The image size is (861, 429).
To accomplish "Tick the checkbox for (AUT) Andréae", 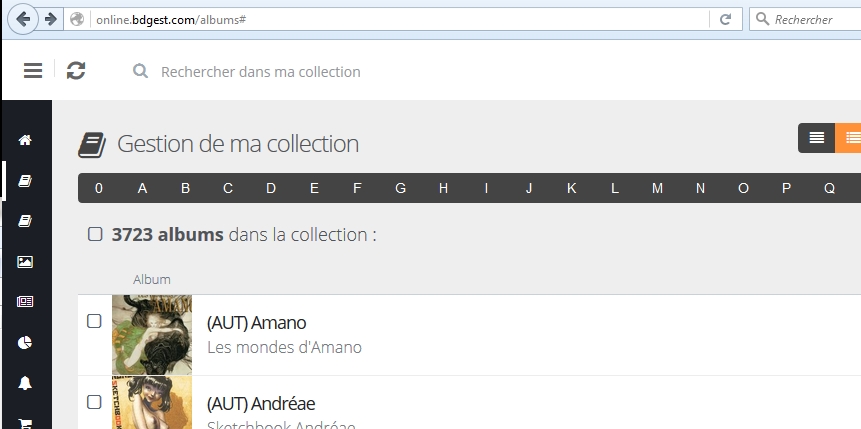I will click(94, 402).
